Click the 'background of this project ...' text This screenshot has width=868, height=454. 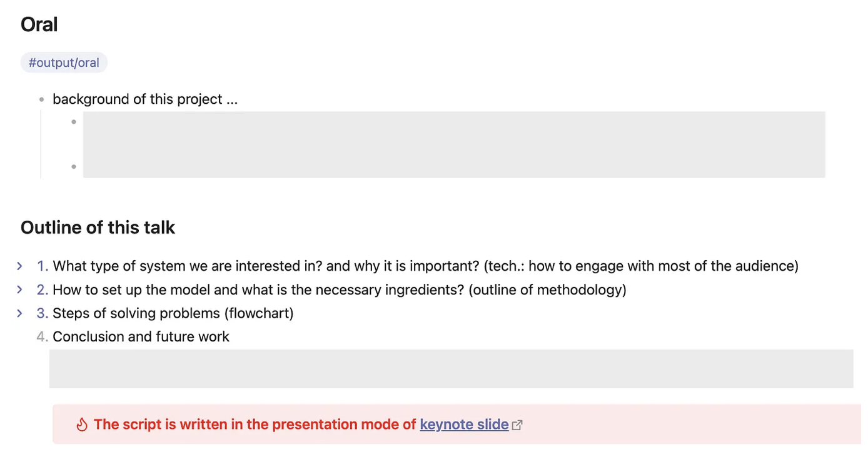[144, 99]
